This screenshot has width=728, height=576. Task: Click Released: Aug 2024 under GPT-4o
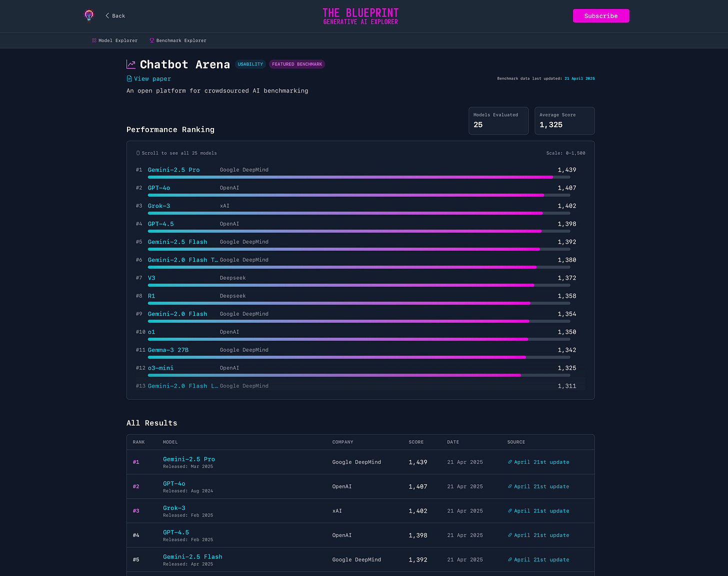pyautogui.click(x=188, y=491)
